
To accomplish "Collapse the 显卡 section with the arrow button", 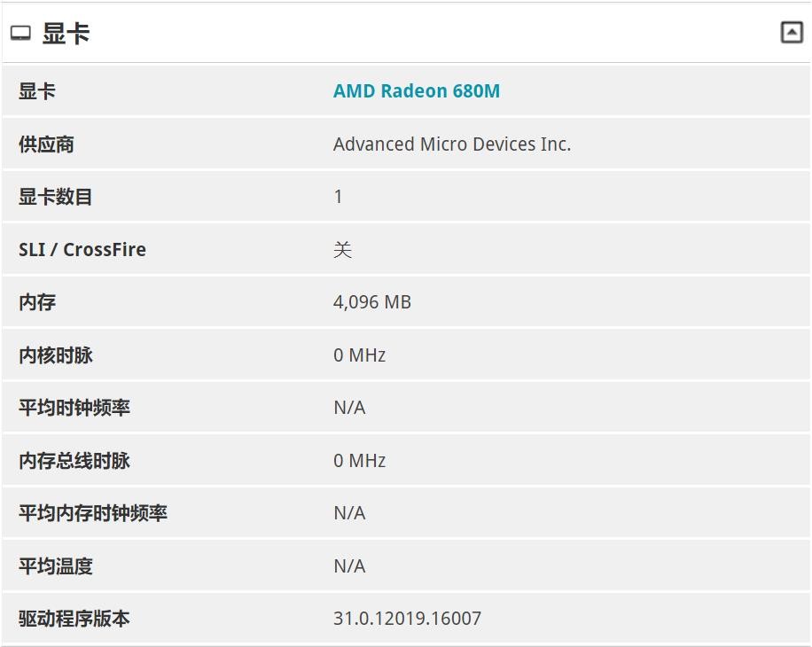I will 791,33.
